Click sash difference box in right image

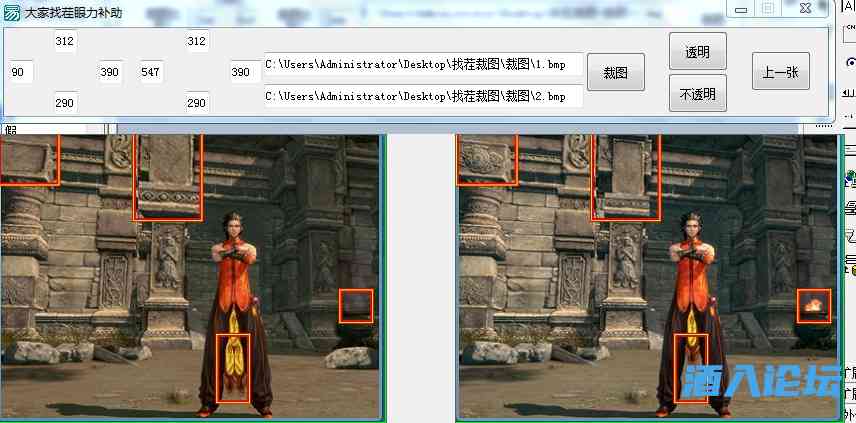(691, 368)
